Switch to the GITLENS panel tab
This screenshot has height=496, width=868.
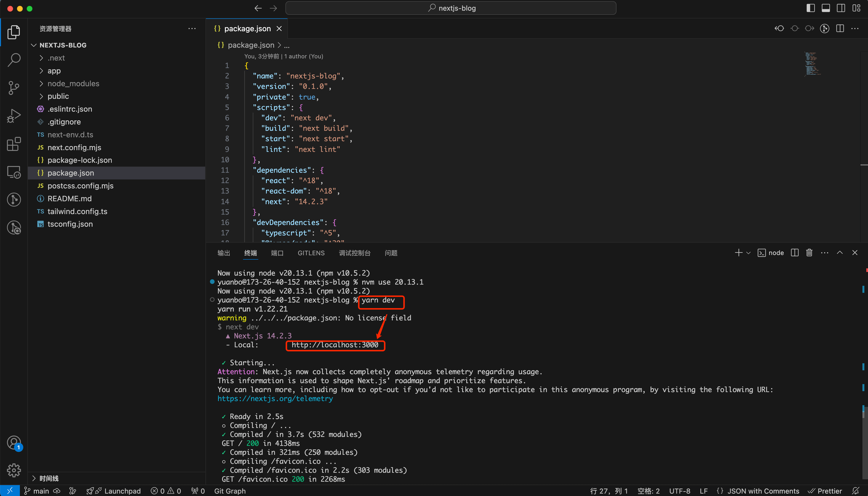tap(311, 253)
